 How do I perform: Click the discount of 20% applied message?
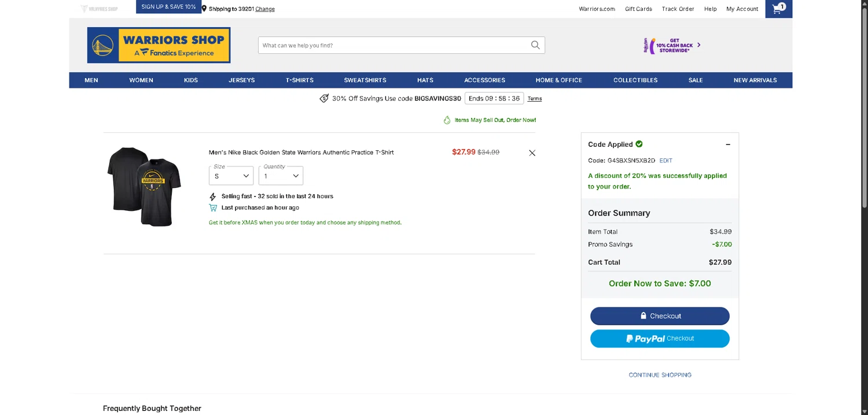point(657,181)
